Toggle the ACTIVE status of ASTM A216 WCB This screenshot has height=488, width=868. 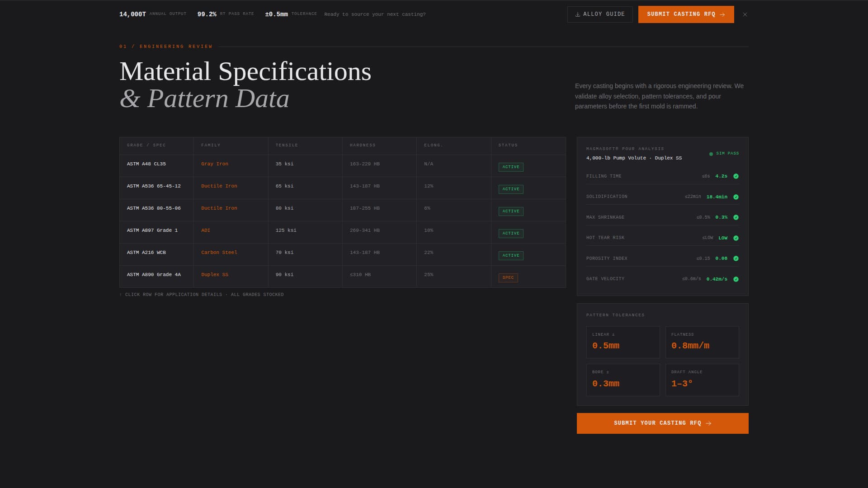510,255
